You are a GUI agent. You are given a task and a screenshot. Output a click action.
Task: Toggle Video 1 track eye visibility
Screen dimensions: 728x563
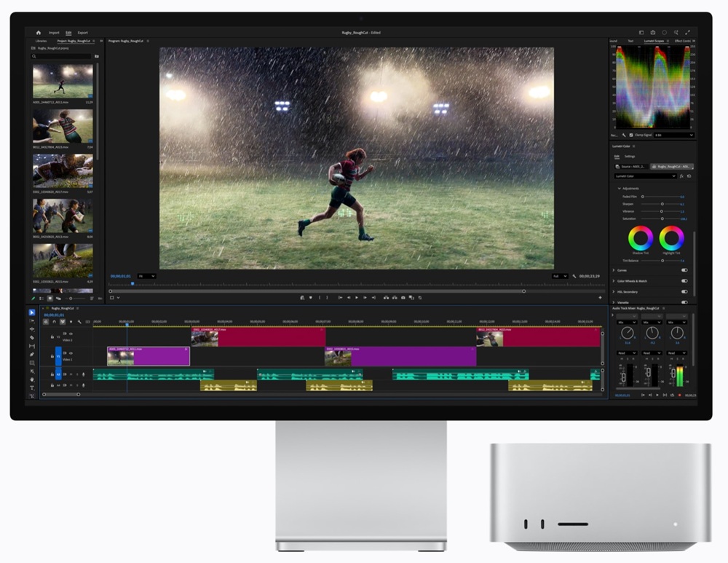coord(71,353)
